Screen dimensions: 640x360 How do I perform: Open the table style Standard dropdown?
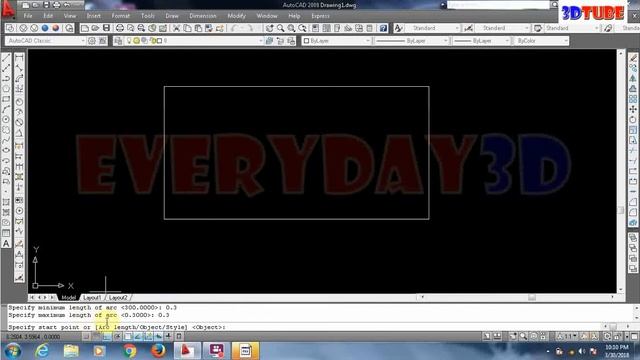[572, 28]
